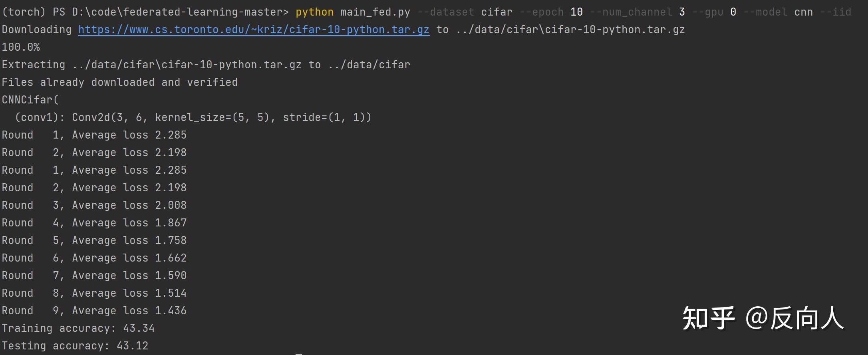Click the --dataset argument flag
Screen dimensions: 868x355
(445, 12)
